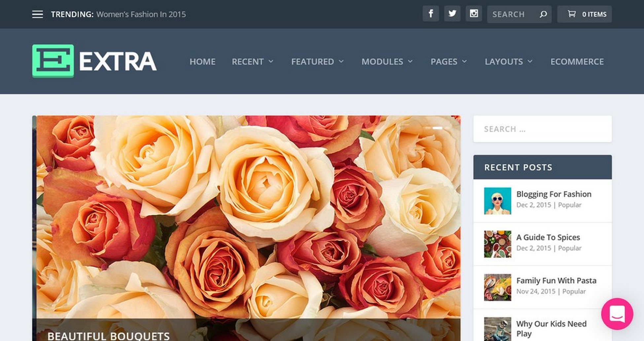Screen dimensions: 644x341
Task: Open the Recent menu item
Action: coord(248,62)
